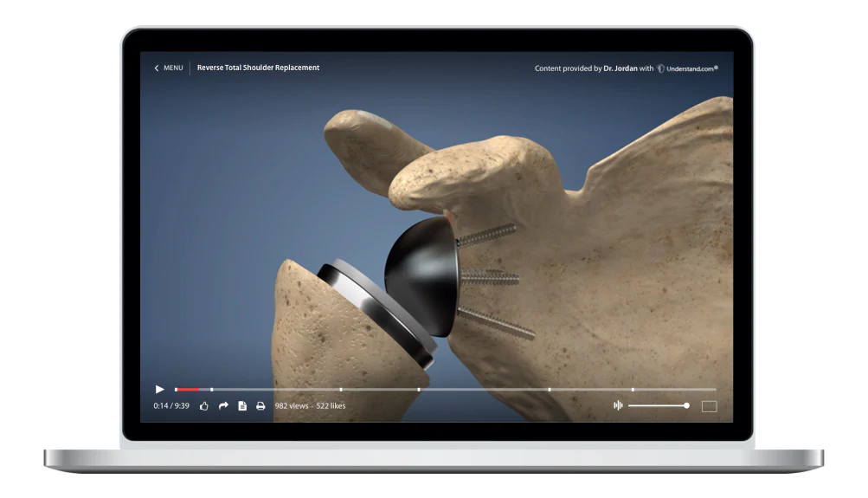Go back using the MENU chevron
868x498 pixels.
click(156, 68)
